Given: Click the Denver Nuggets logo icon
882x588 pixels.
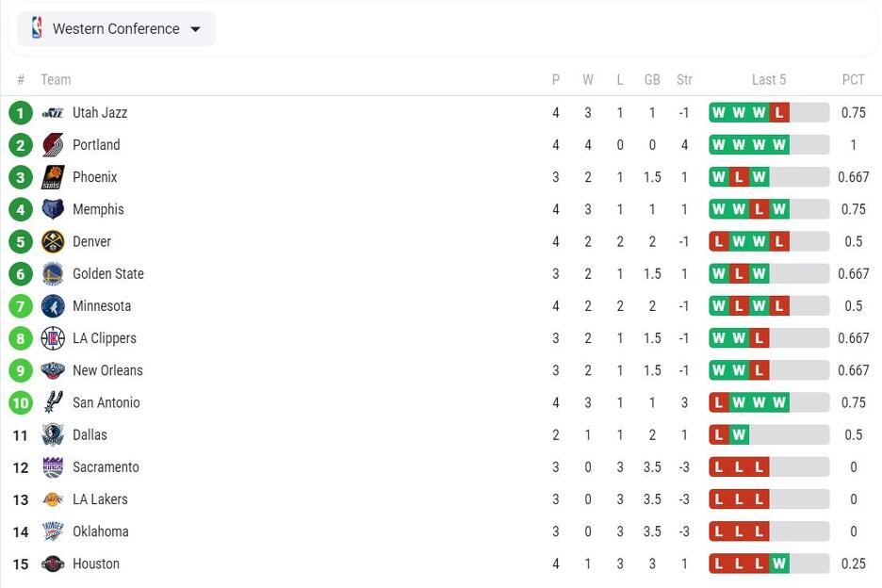Looking at the screenshot, I should (53, 241).
